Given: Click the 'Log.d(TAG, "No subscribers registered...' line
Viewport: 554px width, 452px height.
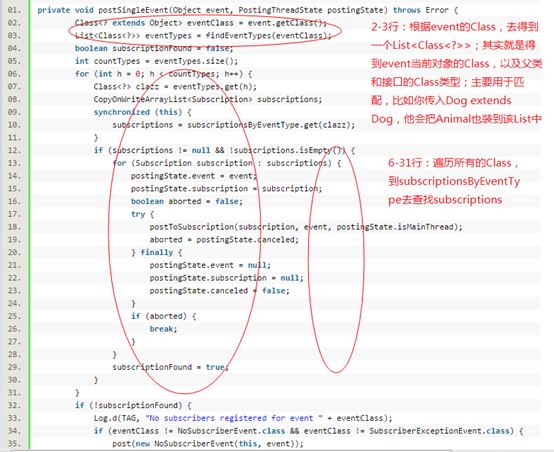Looking at the screenshot, I should [243, 418].
